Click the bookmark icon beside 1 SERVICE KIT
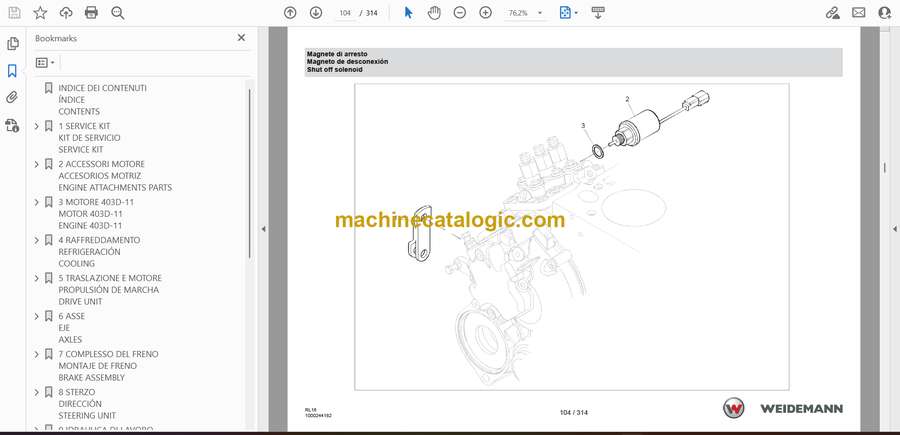The image size is (900, 435). 49,126
